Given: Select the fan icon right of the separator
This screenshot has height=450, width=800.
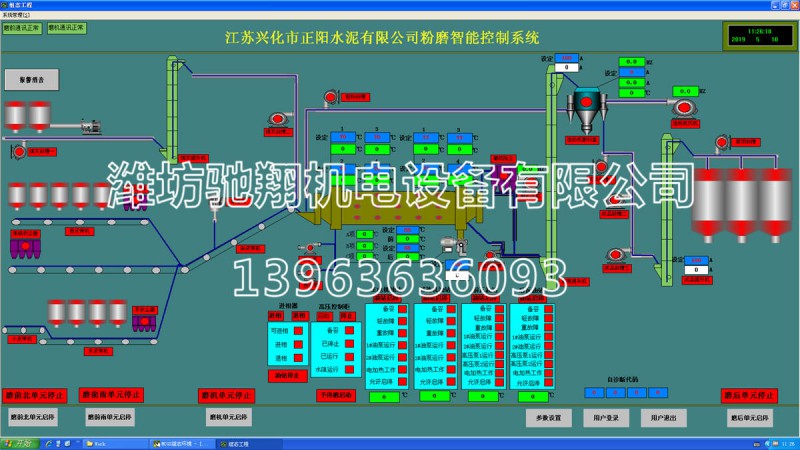Looking at the screenshot, I should click(683, 108).
